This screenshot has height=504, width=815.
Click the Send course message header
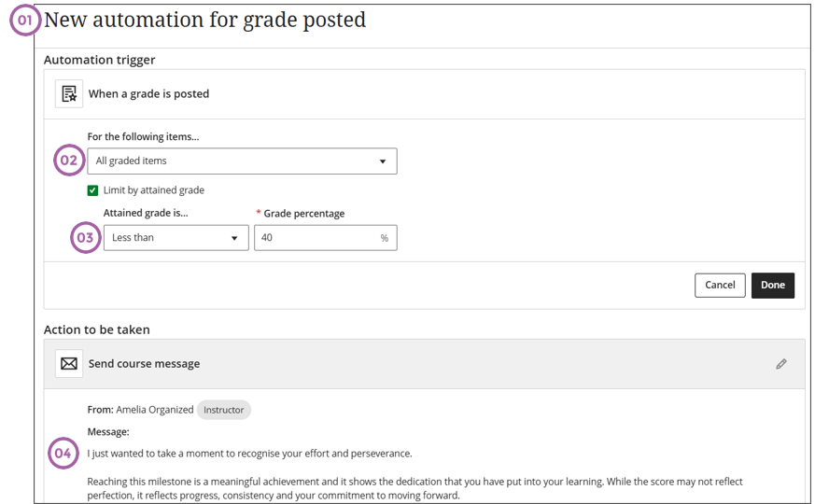(x=144, y=364)
